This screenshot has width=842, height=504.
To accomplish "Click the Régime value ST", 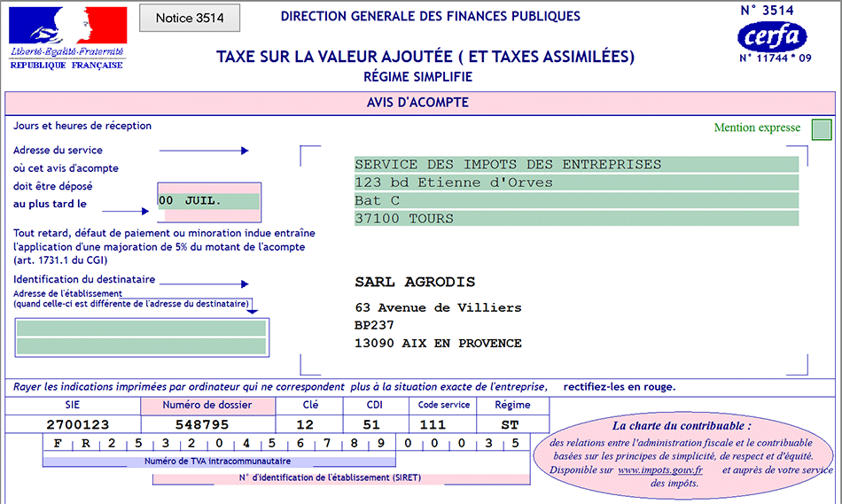I will click(512, 425).
